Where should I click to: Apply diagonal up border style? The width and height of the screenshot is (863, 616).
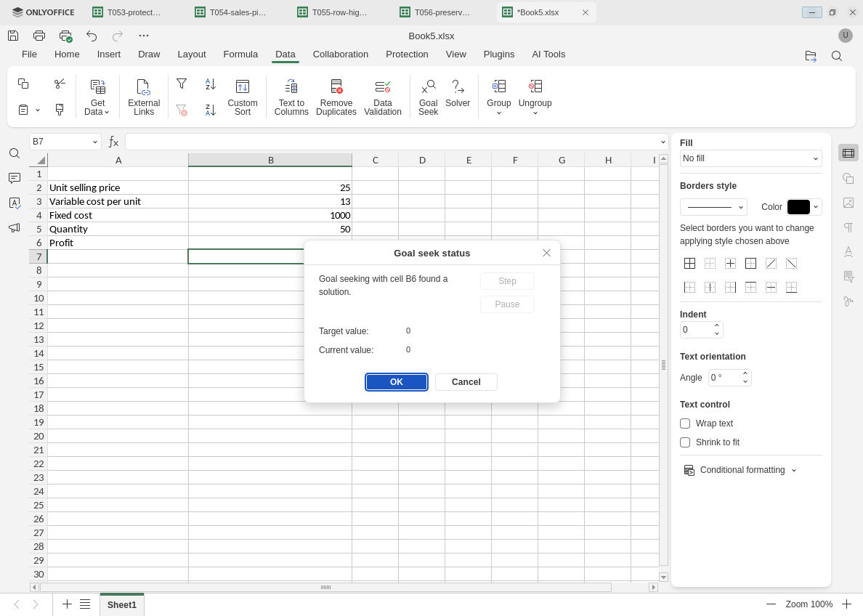pos(771,264)
